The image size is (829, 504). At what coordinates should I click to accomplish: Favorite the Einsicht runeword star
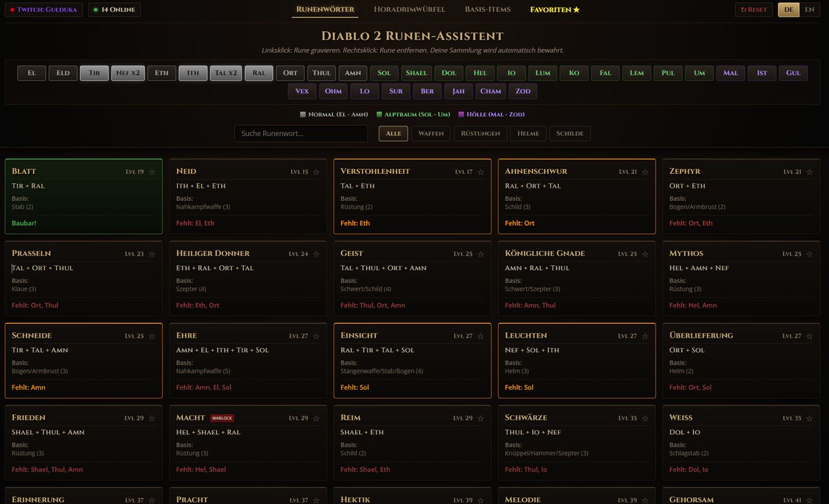pos(480,336)
